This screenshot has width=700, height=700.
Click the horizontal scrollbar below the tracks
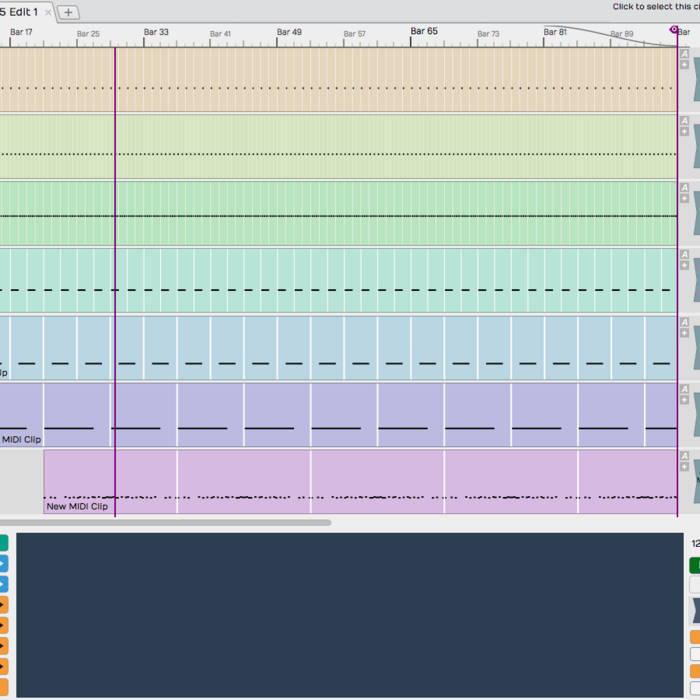165,522
